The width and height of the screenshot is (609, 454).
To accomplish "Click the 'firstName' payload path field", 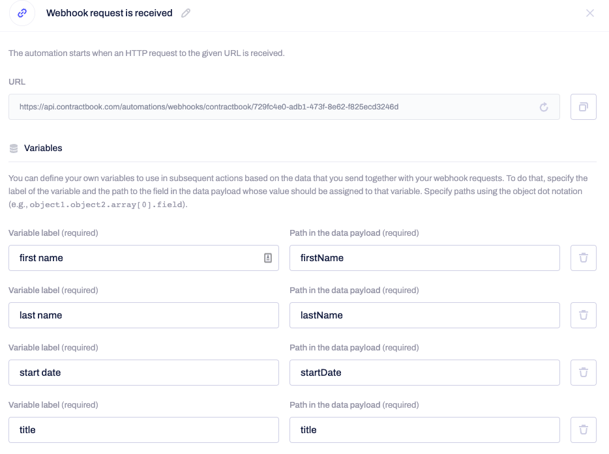I will (x=425, y=258).
